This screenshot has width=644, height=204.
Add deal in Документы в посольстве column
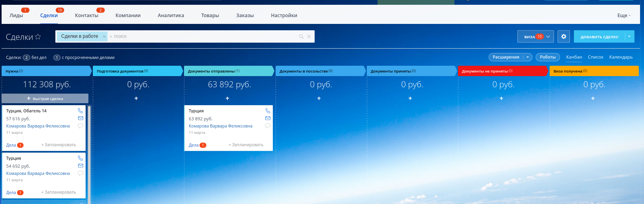(x=319, y=98)
